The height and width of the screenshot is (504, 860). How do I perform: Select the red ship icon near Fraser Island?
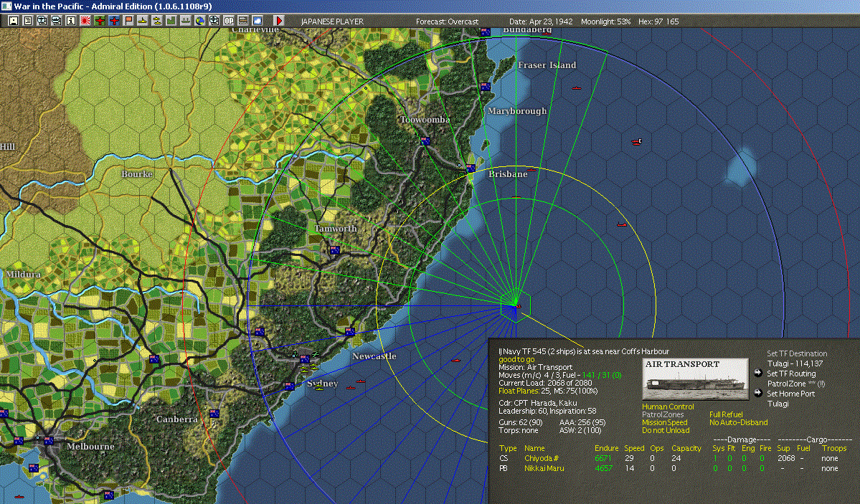[x=577, y=87]
